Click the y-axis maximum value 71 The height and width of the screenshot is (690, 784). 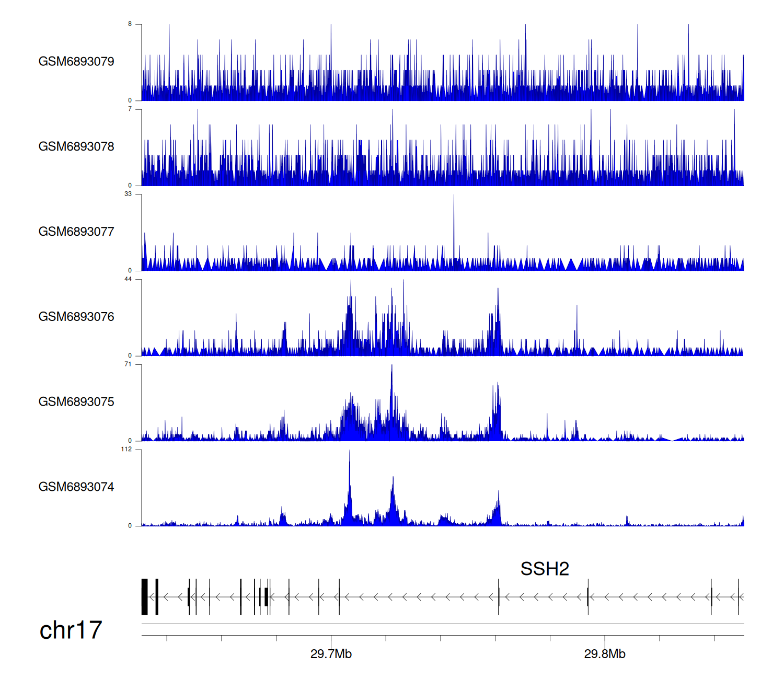click(128, 364)
